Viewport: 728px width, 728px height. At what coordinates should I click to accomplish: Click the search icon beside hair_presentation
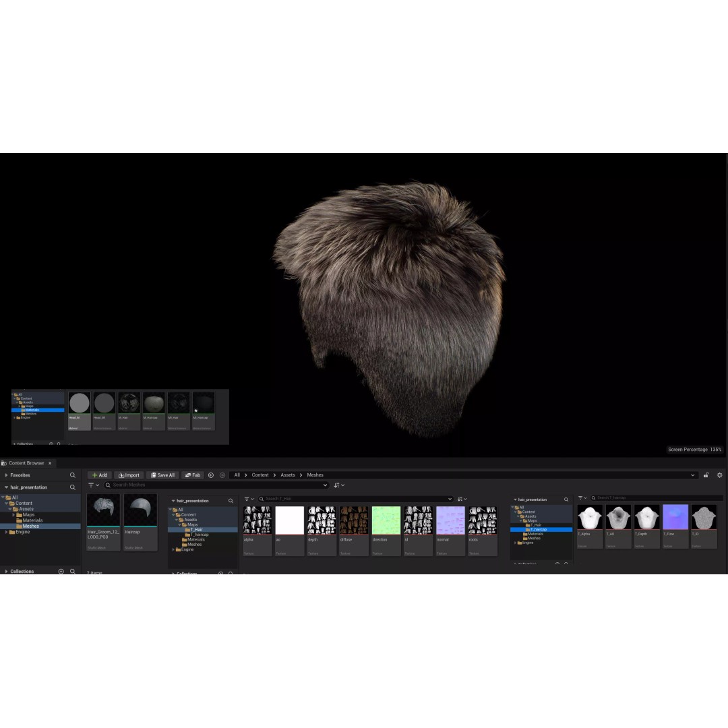click(x=73, y=487)
